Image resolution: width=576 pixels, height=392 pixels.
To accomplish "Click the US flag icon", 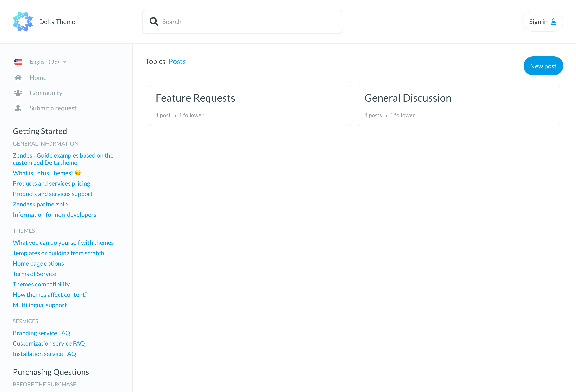I will 18,62.
